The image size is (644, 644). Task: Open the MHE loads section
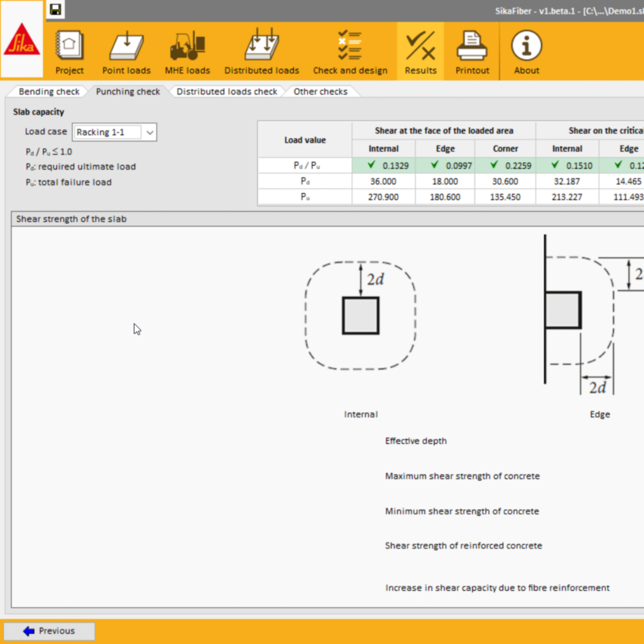point(187,51)
